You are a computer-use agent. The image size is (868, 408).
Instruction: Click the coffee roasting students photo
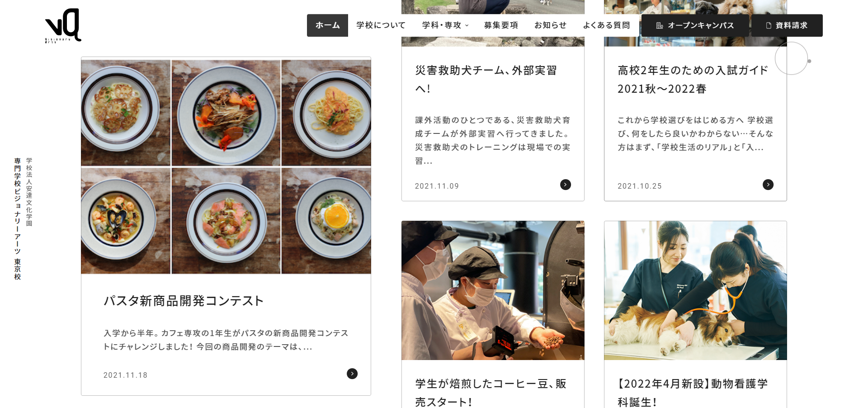coord(493,290)
